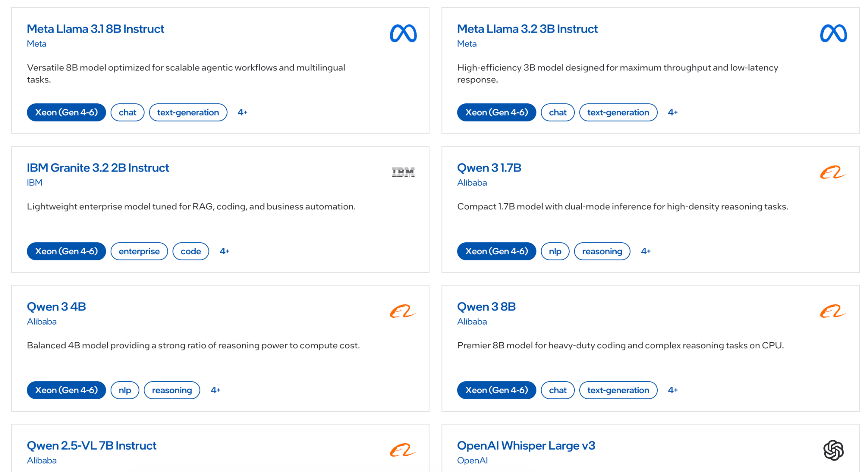
Task: Select nlp tag on Qwen 3 1.7B card
Action: pos(555,251)
